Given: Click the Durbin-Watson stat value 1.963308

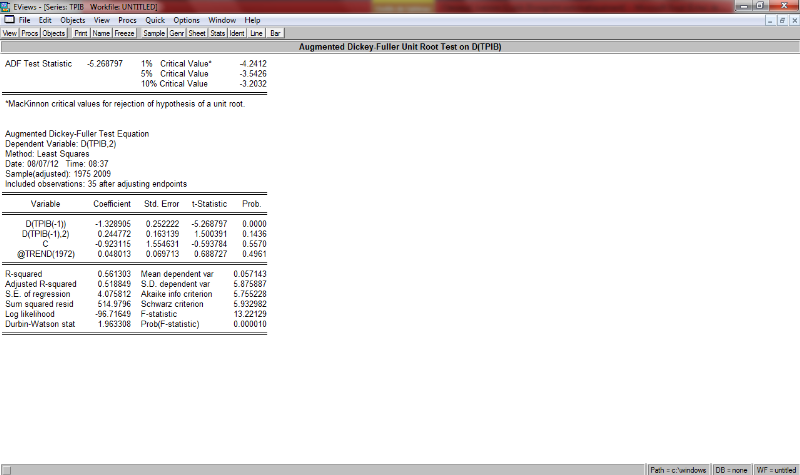Looking at the screenshot, I should coord(114,324).
